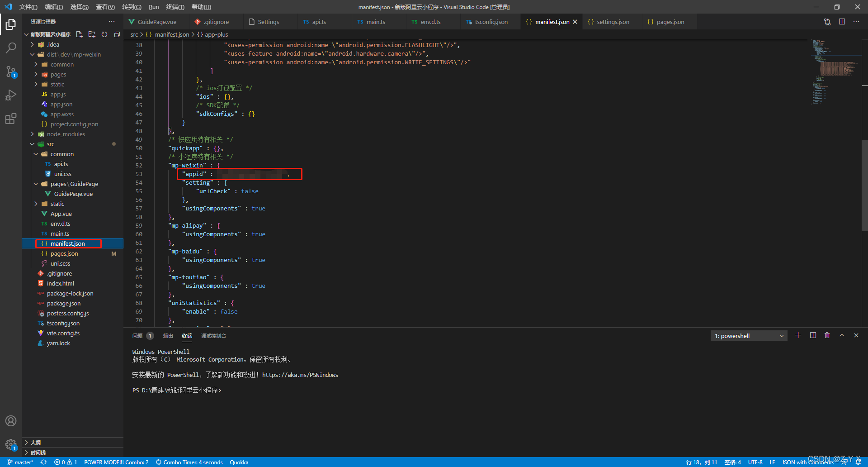This screenshot has height=467, width=868.
Task: Open the File menu
Action: pyautogui.click(x=28, y=7)
